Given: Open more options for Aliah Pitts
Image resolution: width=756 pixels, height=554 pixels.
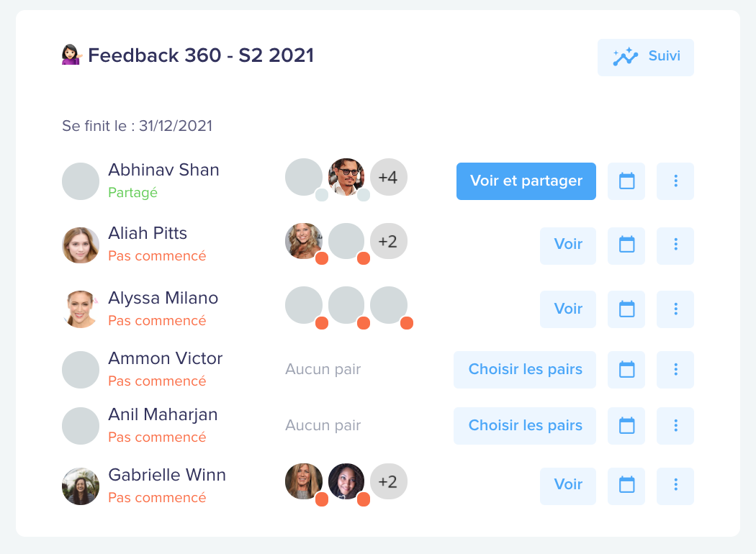Looking at the screenshot, I should (675, 245).
